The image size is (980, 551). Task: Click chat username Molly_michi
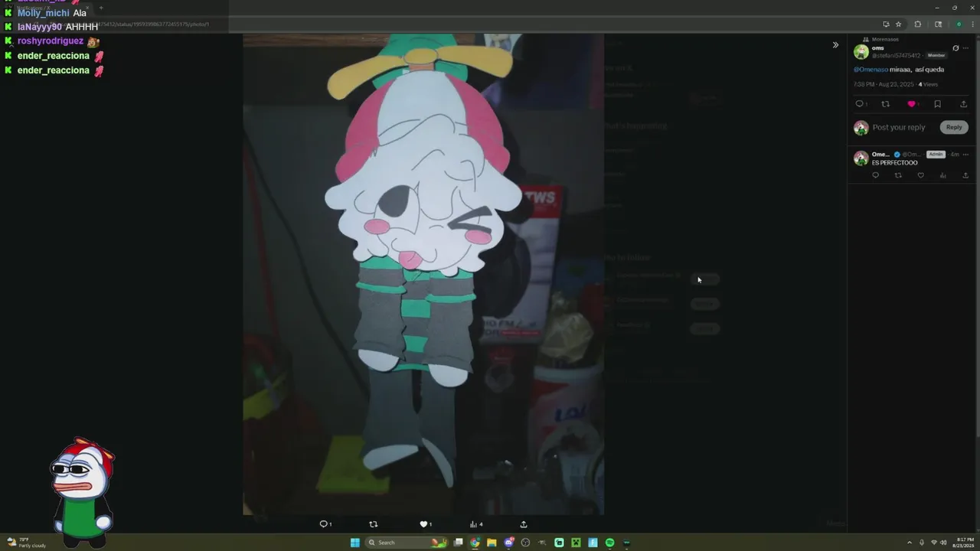43,13
